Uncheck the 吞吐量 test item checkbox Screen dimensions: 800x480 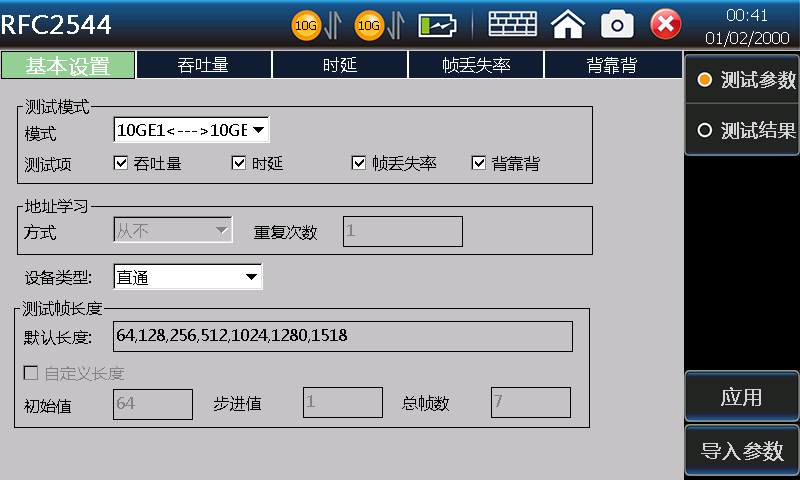121,163
